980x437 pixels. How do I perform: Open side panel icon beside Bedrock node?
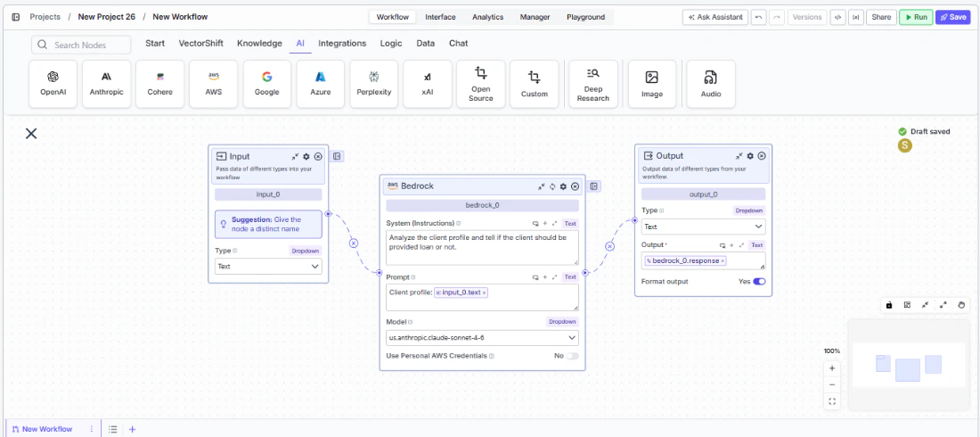[593, 186]
